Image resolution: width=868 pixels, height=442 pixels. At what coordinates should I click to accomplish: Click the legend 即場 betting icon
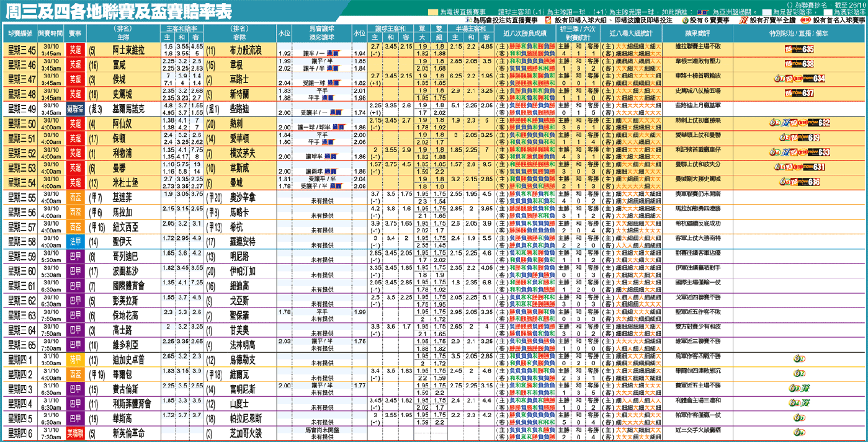click(549, 20)
